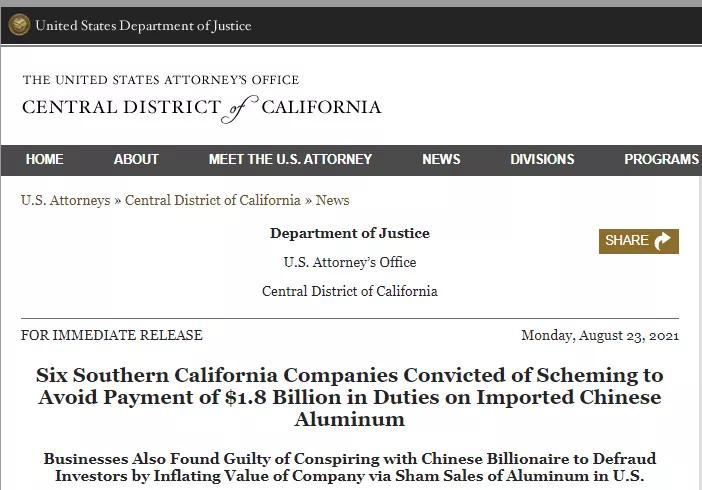Image resolution: width=702 pixels, height=490 pixels.
Task: Open the ABOUT menu item
Action: coord(136,159)
